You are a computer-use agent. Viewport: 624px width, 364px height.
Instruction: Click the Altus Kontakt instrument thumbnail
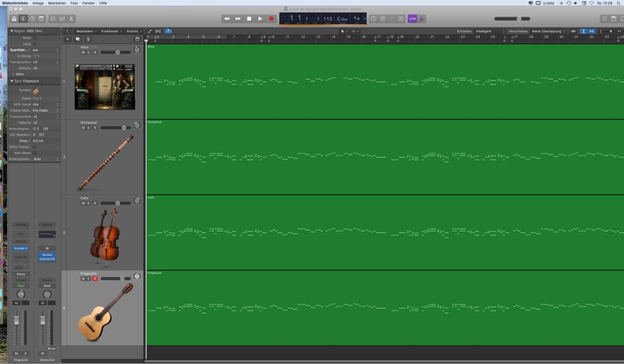tap(105, 87)
